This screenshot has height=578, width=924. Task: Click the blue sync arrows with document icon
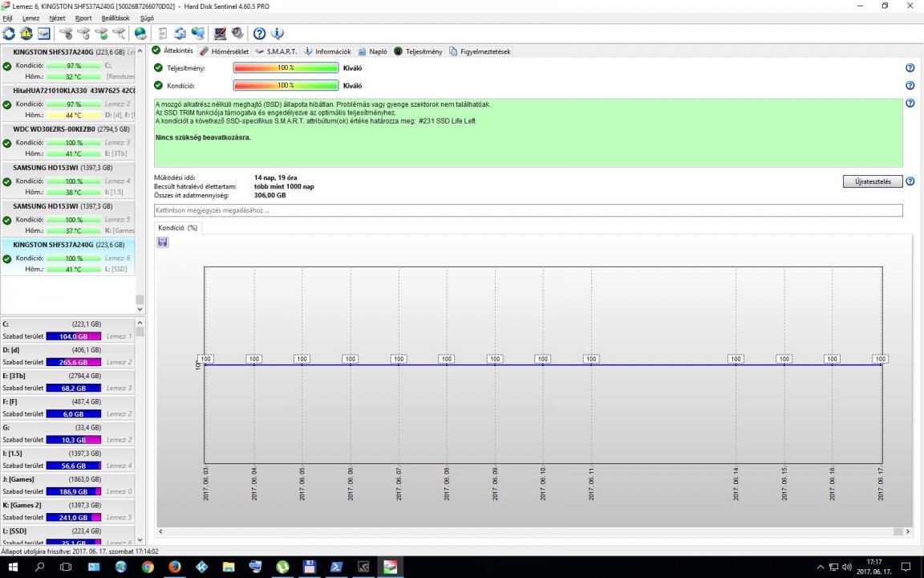coord(180,34)
